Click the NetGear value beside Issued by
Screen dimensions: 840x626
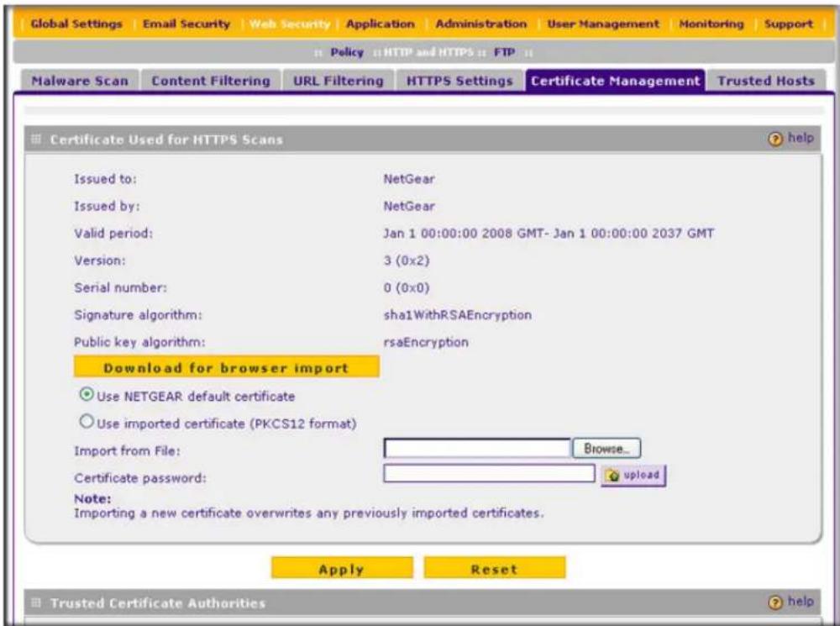(409, 207)
